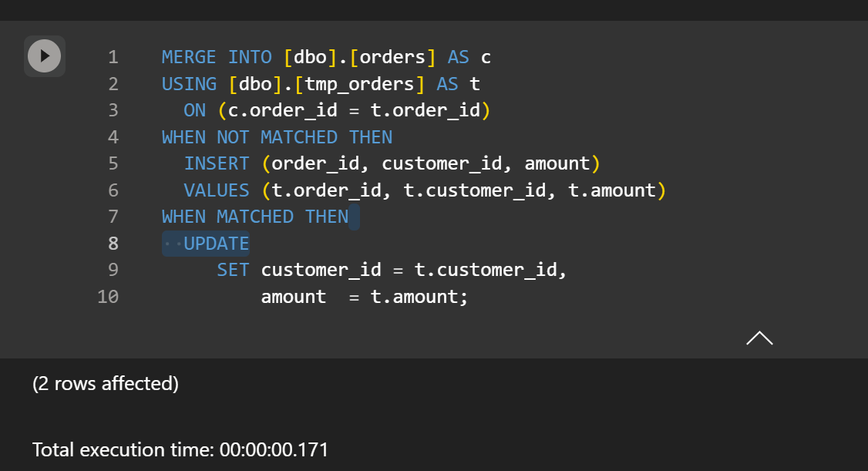868x471 pixels.
Task: Click line number 3 in gutter
Action: [113, 110]
